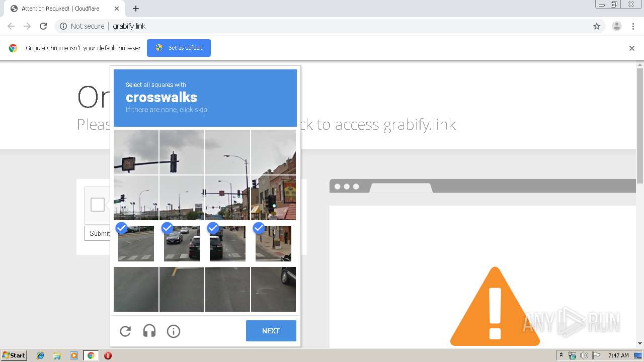Screen dimensions: 644x362
Task: Set Chrome as default browser
Action: click(x=179, y=48)
